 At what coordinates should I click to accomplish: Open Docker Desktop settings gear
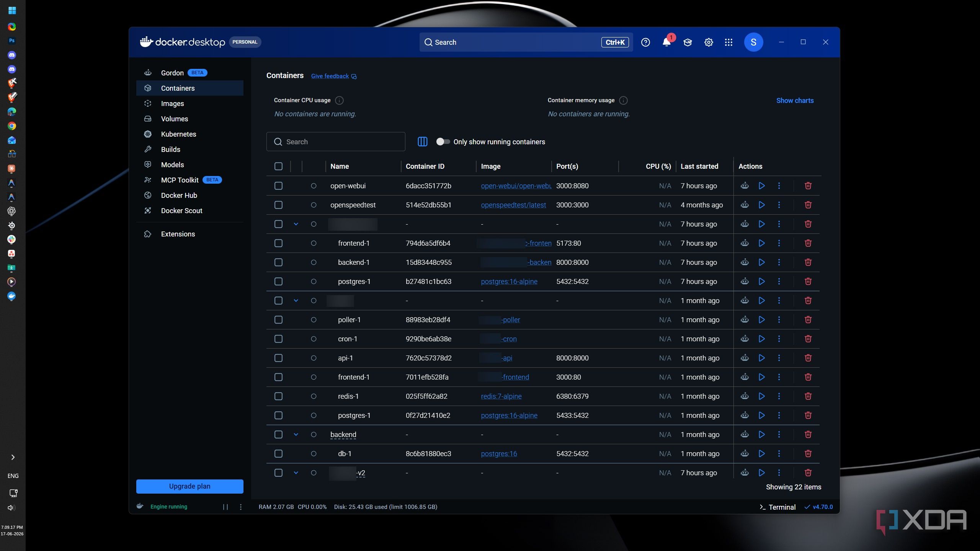(709, 42)
